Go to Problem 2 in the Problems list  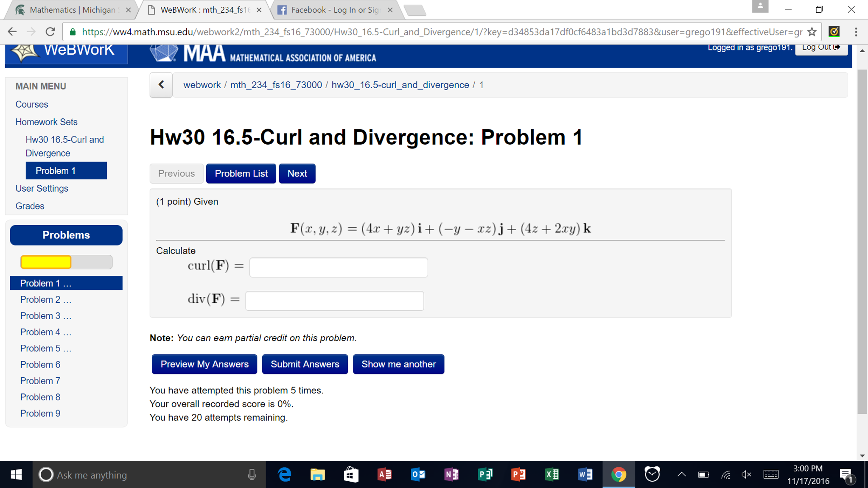click(x=46, y=300)
